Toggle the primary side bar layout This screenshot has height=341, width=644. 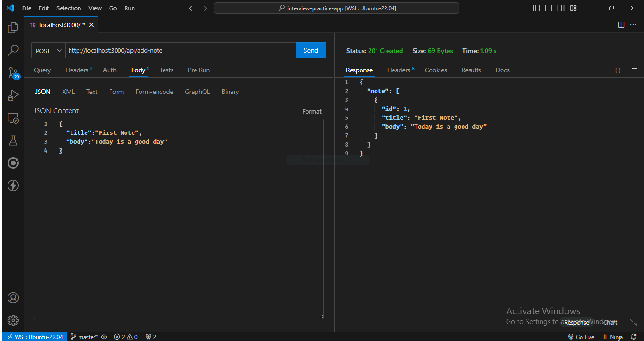[x=536, y=8]
